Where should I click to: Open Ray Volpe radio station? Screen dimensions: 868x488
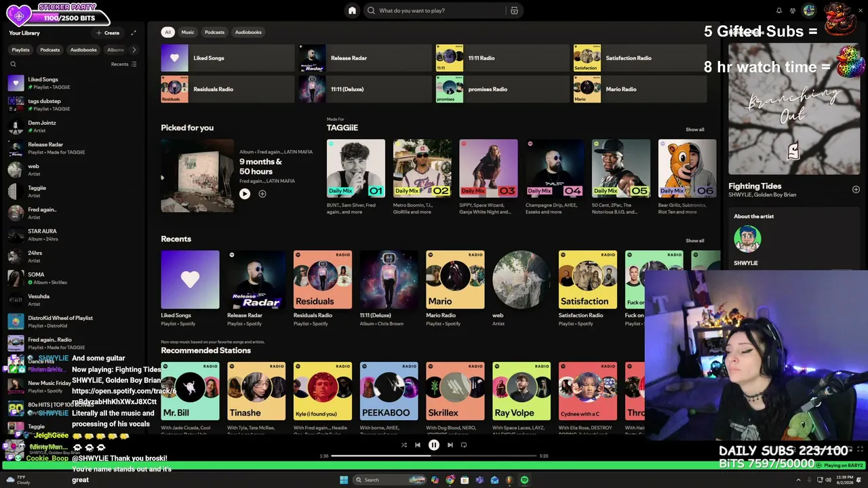tap(521, 391)
